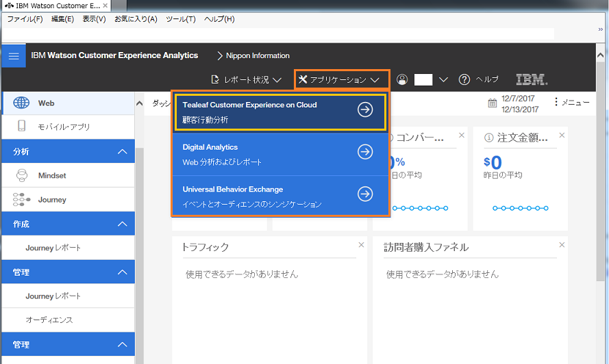Click the user name field
609x364 pixels.
pos(423,79)
